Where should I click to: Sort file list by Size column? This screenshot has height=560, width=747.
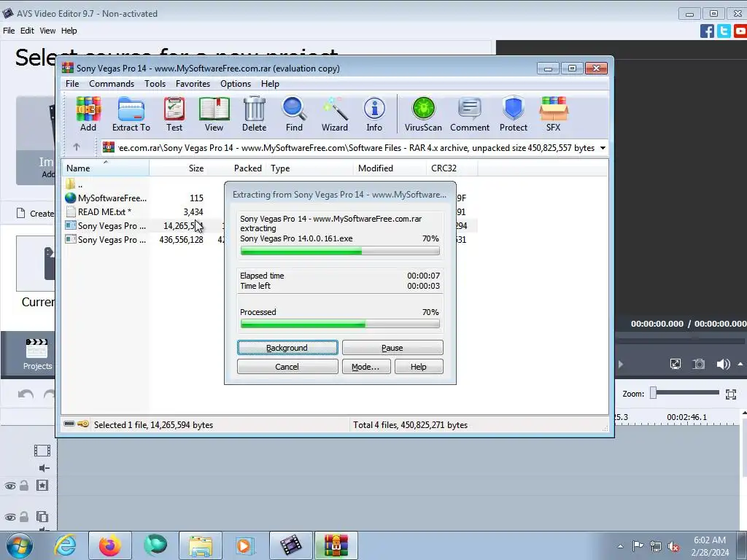(179, 168)
